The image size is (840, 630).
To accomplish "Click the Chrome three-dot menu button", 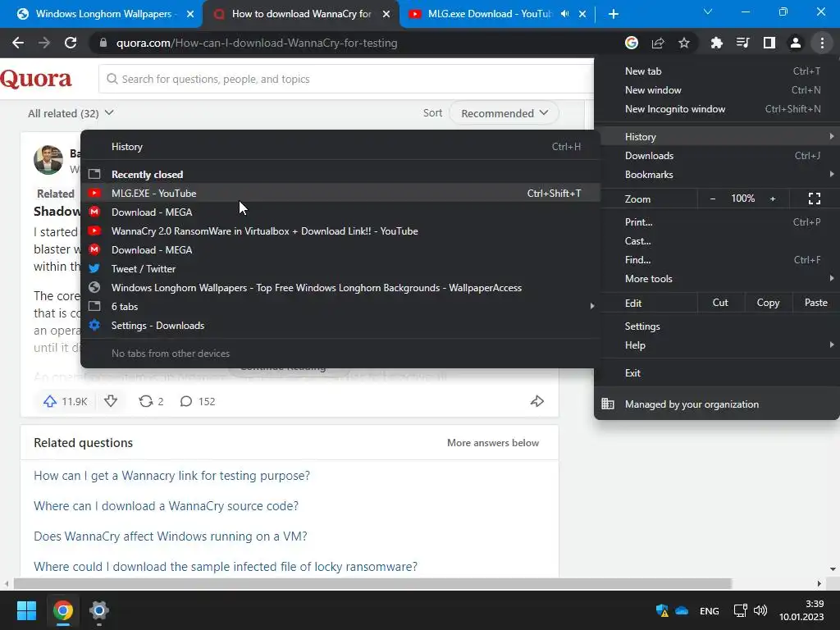I will click(x=822, y=43).
